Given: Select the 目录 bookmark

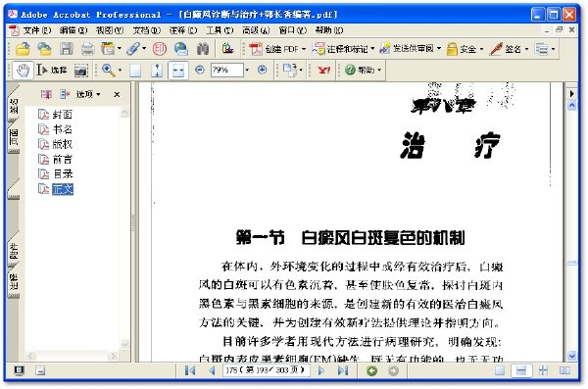Looking at the screenshot, I should pos(56,174).
